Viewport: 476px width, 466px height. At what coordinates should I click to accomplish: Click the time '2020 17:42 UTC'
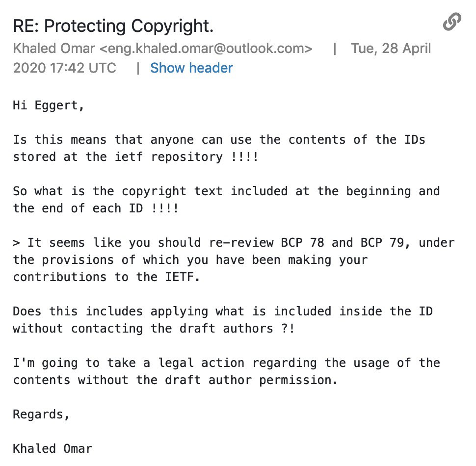point(65,68)
